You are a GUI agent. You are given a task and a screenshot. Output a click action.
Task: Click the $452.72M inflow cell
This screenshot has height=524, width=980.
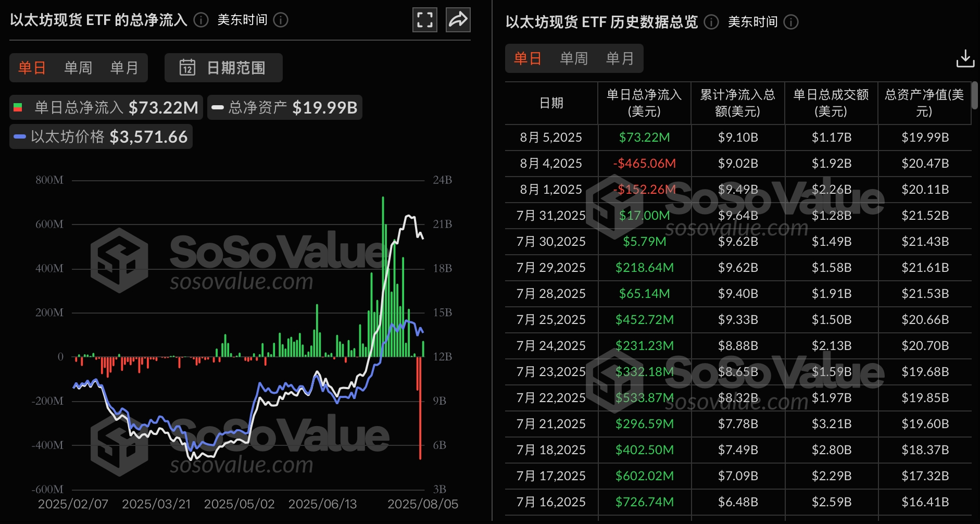point(644,320)
